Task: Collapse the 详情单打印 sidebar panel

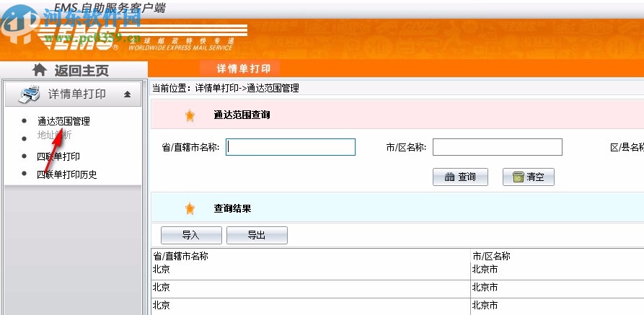Action: coord(128,94)
